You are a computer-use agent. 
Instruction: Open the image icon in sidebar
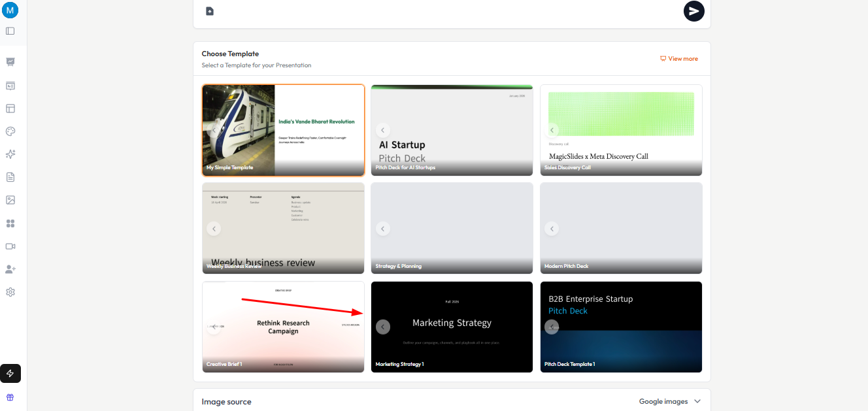click(10, 200)
